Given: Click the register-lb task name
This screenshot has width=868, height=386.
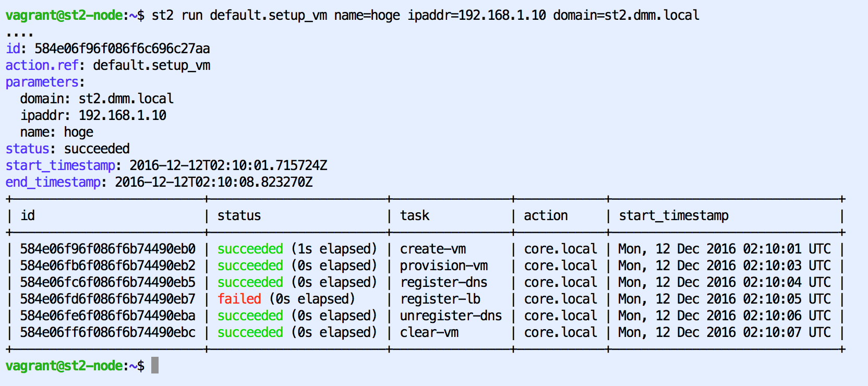Looking at the screenshot, I should coord(440,299).
